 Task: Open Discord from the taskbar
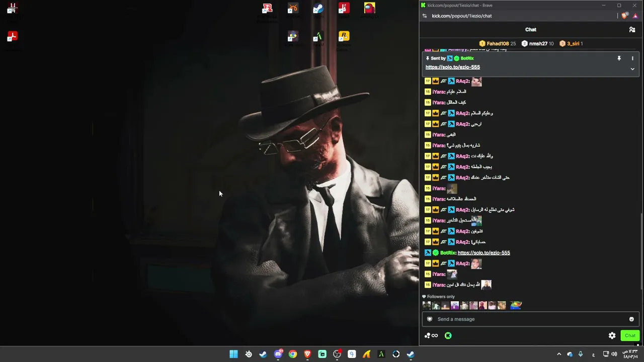tap(278, 354)
